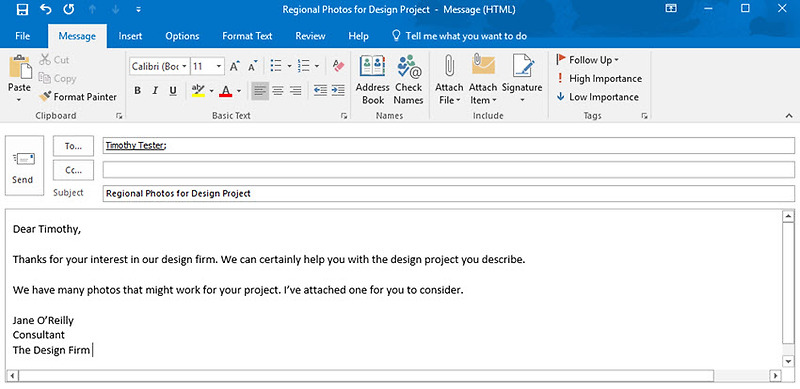The image size is (800, 389).
Task: Click the Clear All Formatting eraser icon
Action: (338, 66)
